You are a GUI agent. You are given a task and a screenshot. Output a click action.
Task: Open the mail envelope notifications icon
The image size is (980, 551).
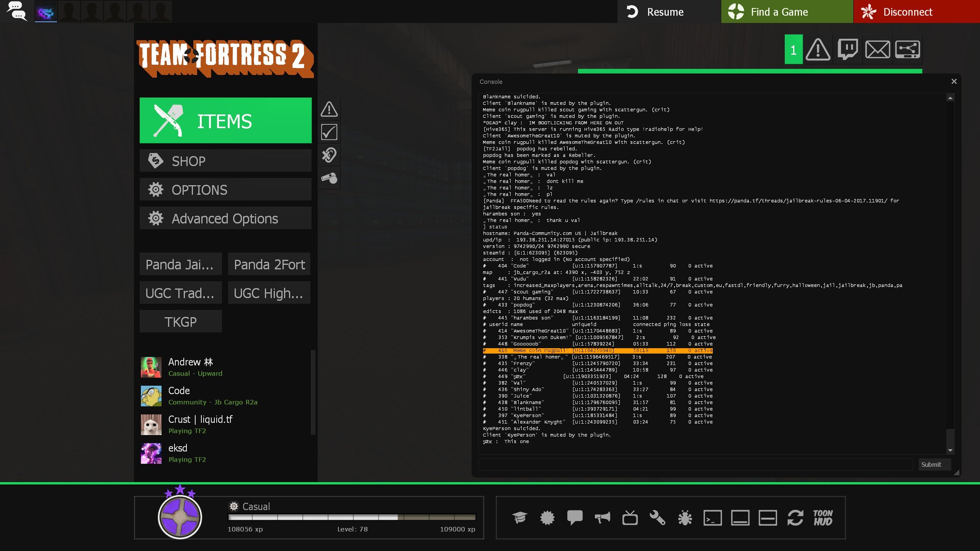pos(877,49)
